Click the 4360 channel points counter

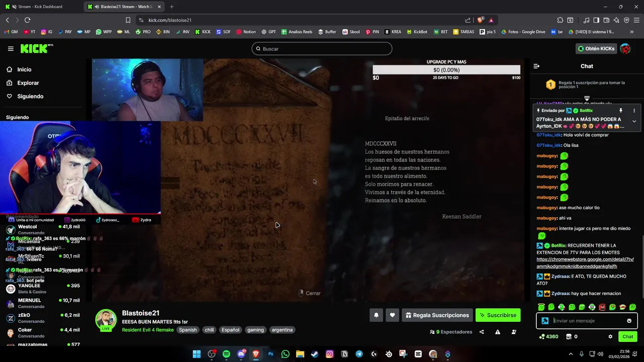(x=548, y=336)
